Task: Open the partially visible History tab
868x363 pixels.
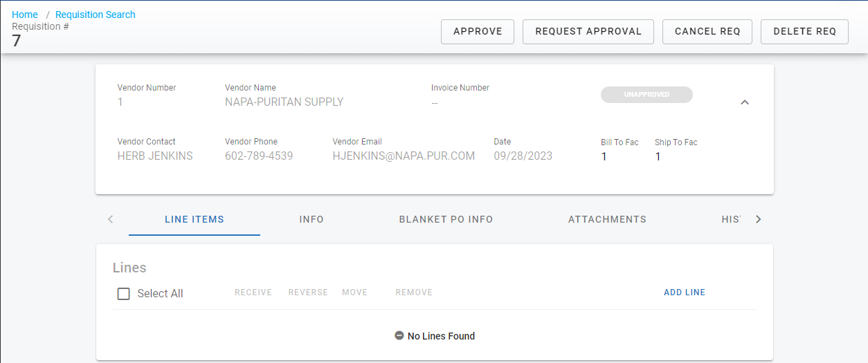Action: [730, 219]
